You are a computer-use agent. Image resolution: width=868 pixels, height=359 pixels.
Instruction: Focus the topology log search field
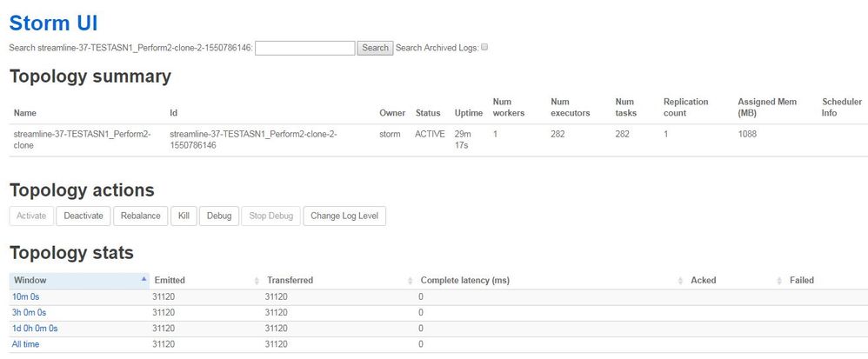click(x=304, y=48)
